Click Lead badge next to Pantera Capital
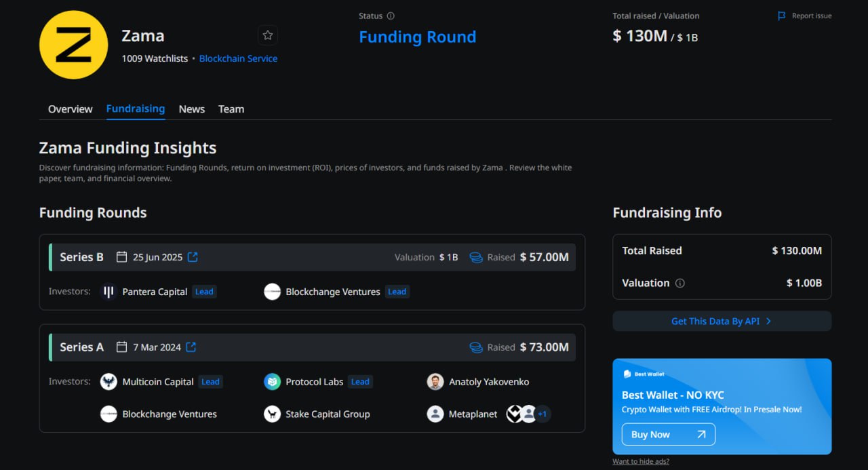This screenshot has width=868, height=470. coord(204,292)
